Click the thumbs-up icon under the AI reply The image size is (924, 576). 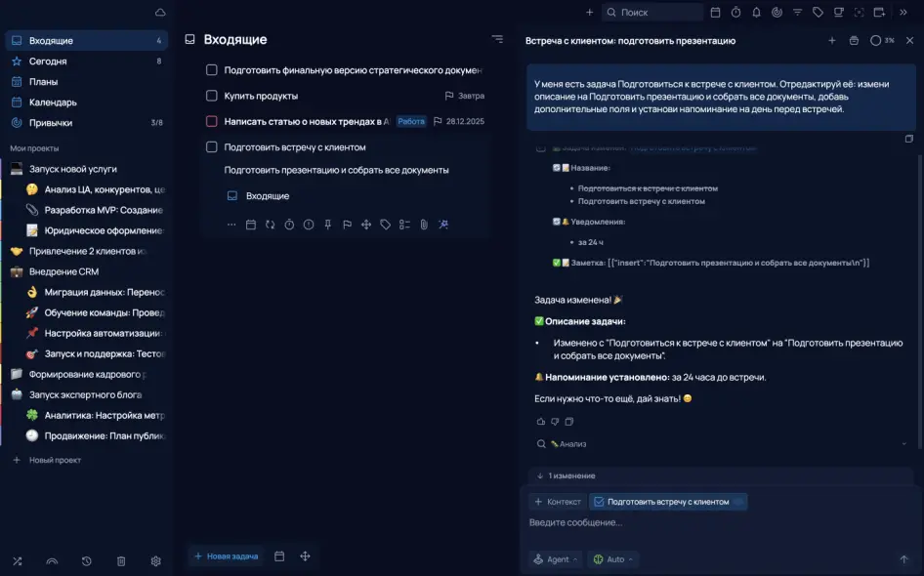(540, 422)
